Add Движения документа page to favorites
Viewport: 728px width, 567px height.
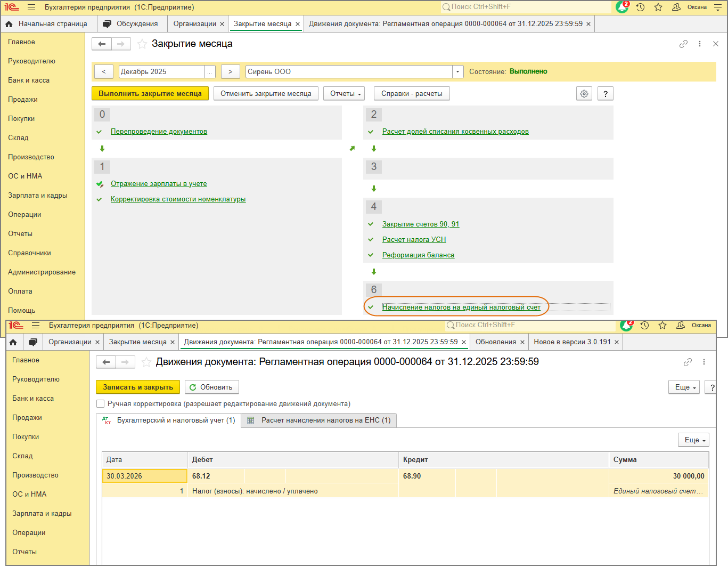coord(146,362)
